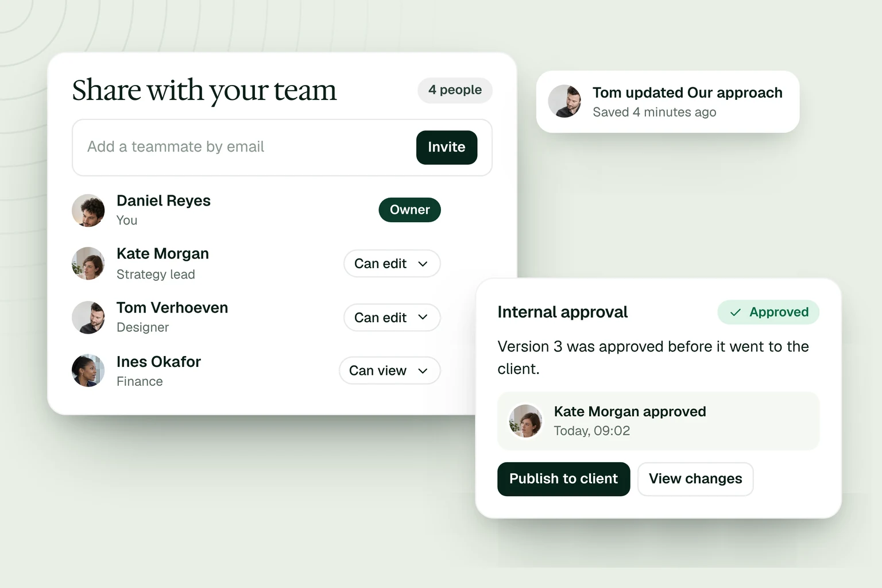The image size is (882, 588).
Task: Click the Kate Morgan name in list
Action: click(x=163, y=254)
